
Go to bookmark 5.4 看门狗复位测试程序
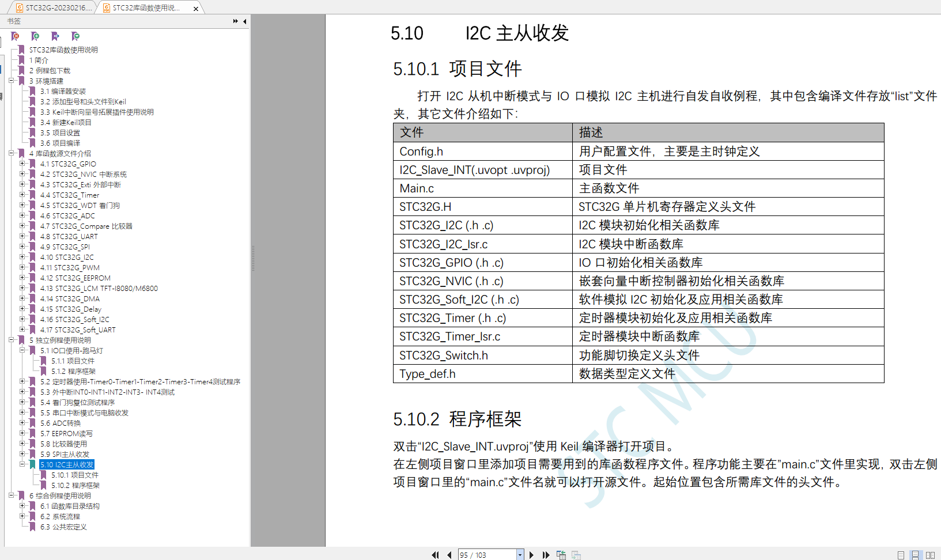[77, 403]
